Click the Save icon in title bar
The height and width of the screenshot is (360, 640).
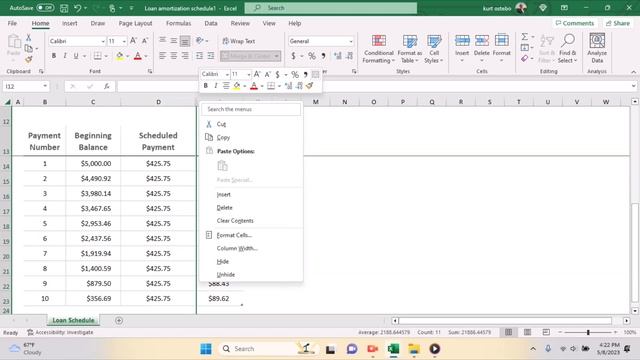[x=64, y=8]
